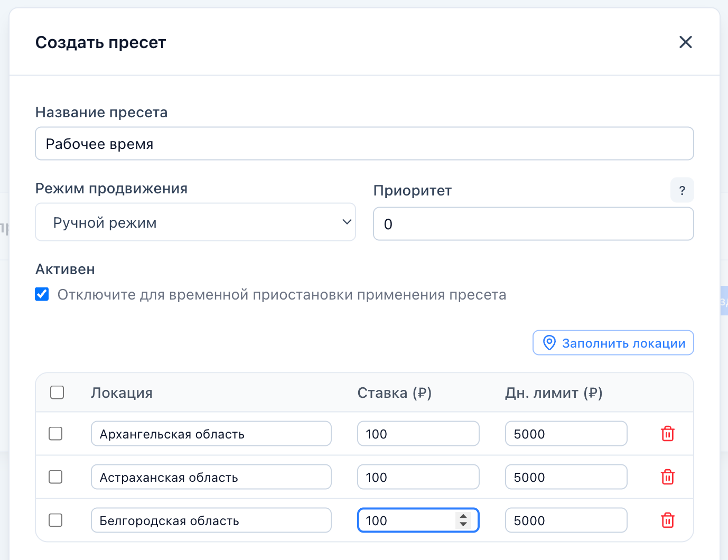The width and height of the screenshot is (728, 560).
Task: Edit the Астраханская область daily limit field
Action: (566, 477)
